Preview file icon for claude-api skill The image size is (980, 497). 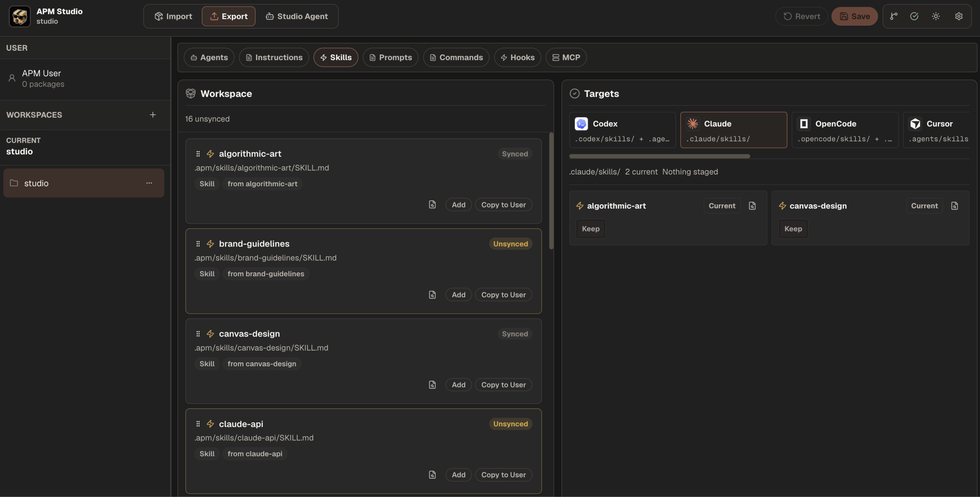click(432, 475)
